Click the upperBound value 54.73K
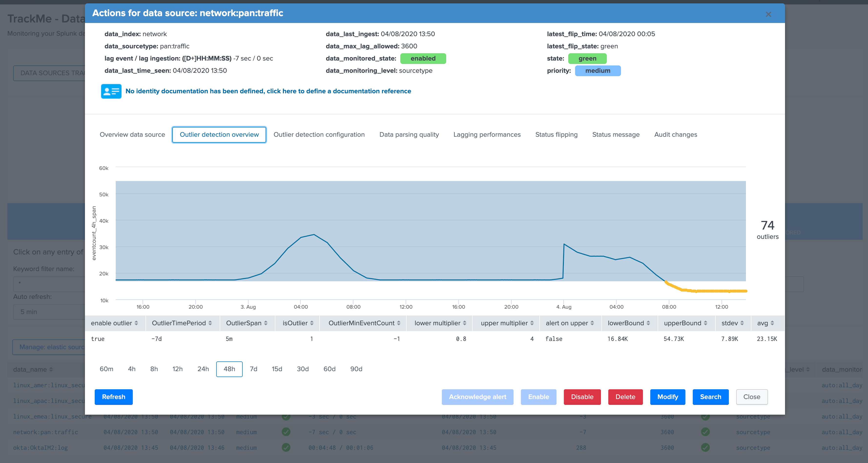The height and width of the screenshot is (463, 868). [673, 339]
